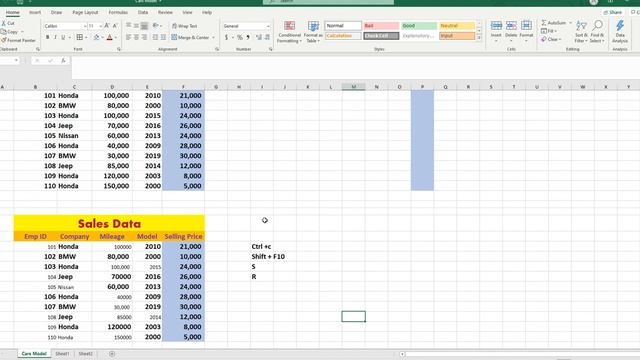Expand the Name Box dropdown
This screenshot has width=640, height=360.
16,60
